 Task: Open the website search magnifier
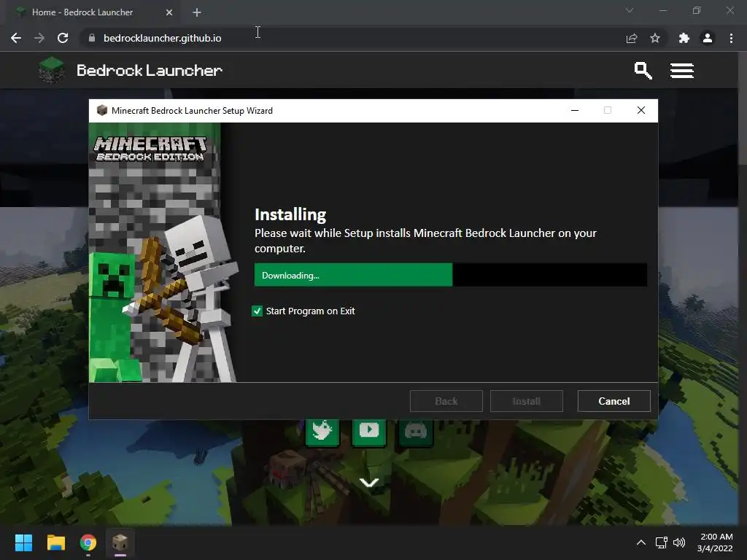pyautogui.click(x=643, y=71)
